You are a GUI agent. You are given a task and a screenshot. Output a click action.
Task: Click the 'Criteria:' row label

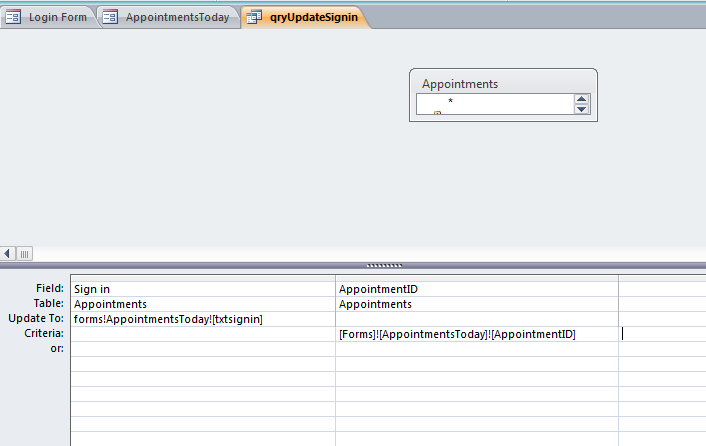point(44,333)
